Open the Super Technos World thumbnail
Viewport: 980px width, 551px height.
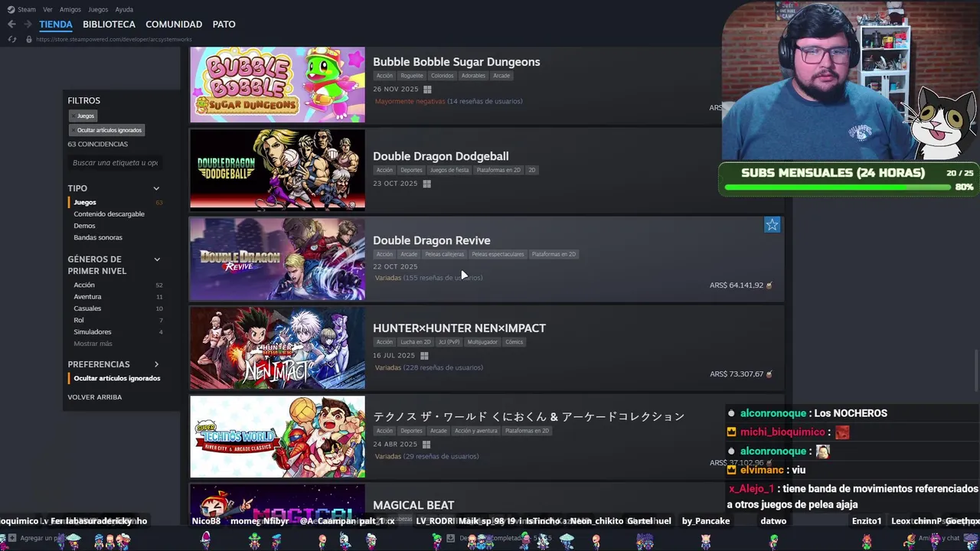pos(277,436)
